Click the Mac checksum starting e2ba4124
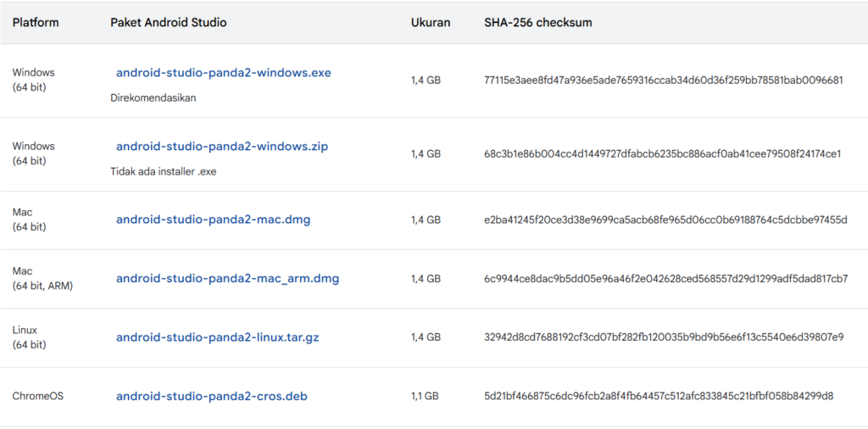868x429 pixels. [x=665, y=220]
